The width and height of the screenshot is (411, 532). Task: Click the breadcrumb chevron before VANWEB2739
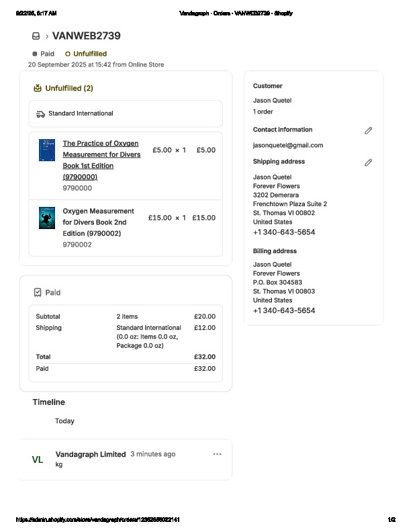point(47,36)
